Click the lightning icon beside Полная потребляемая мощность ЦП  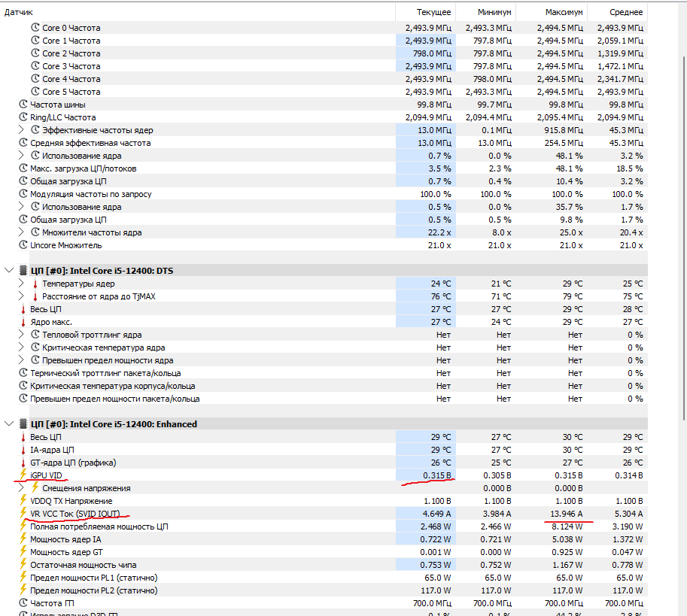click(23, 526)
